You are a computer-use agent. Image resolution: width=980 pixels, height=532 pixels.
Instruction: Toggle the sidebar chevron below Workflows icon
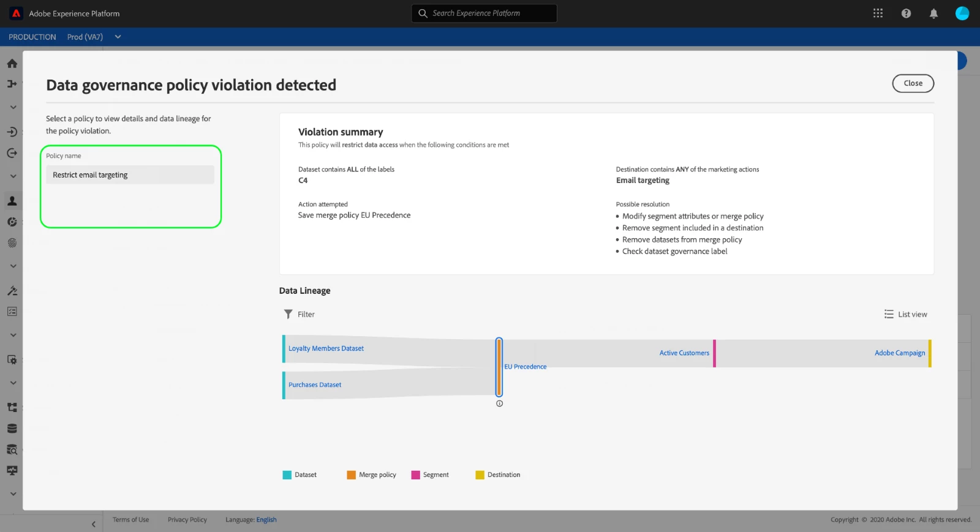coord(13,107)
